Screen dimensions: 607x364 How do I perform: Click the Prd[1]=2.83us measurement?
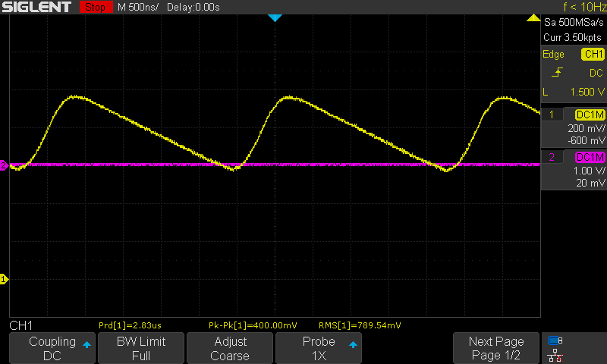coord(130,325)
